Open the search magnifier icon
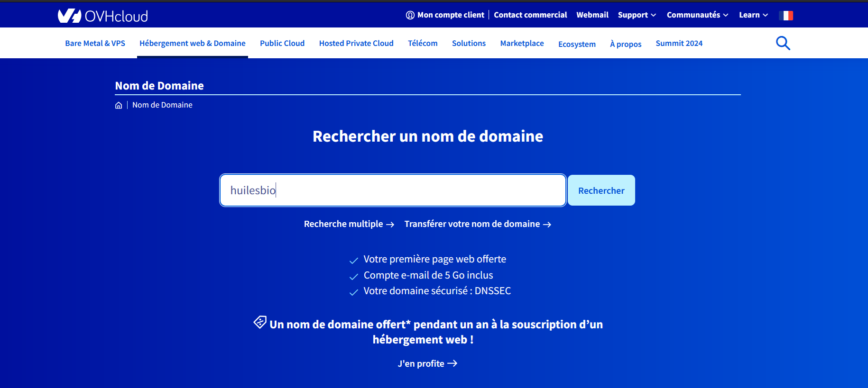The image size is (868, 388). [x=783, y=43]
